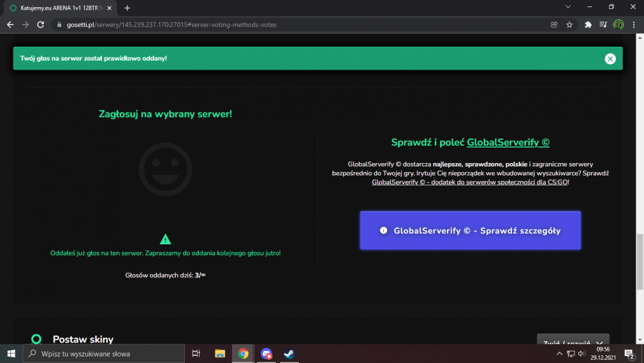644x363 pixels.
Task: Bookmark this page with the star
Action: pos(569,25)
